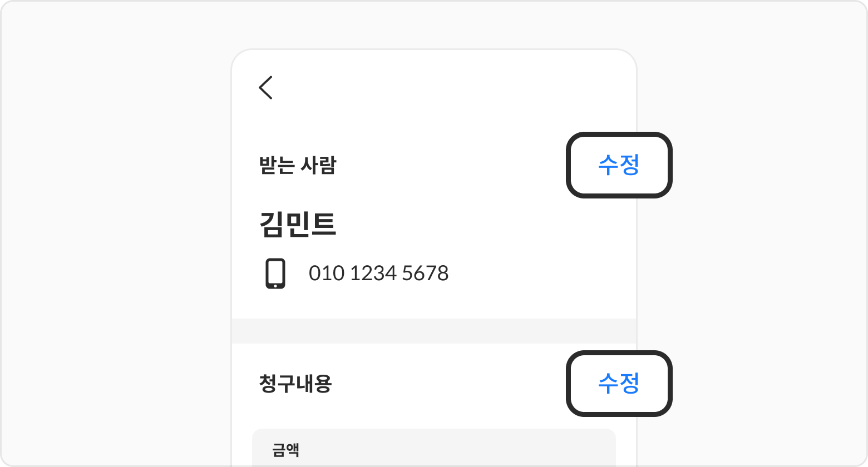Click the gray divider between sections
Viewport: 868px width, 467px height.
point(434,331)
